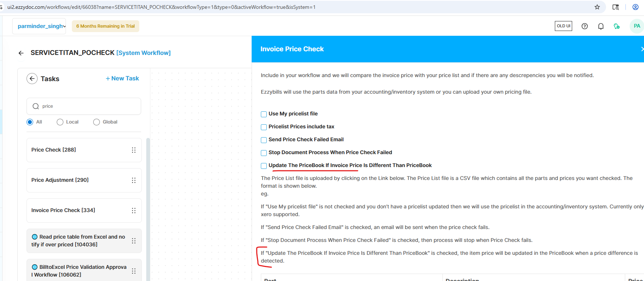Screen dimensions: 644x281
Task: Open the browser profile icon
Action: click(x=636, y=7)
